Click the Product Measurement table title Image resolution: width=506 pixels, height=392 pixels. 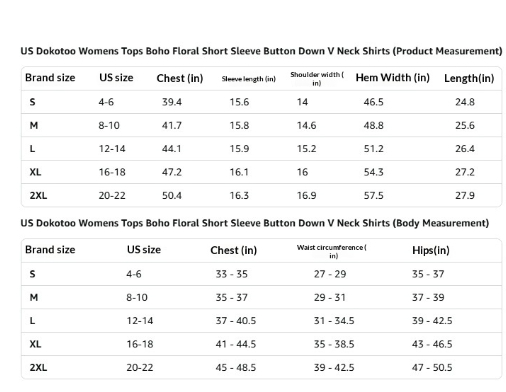coord(261,51)
